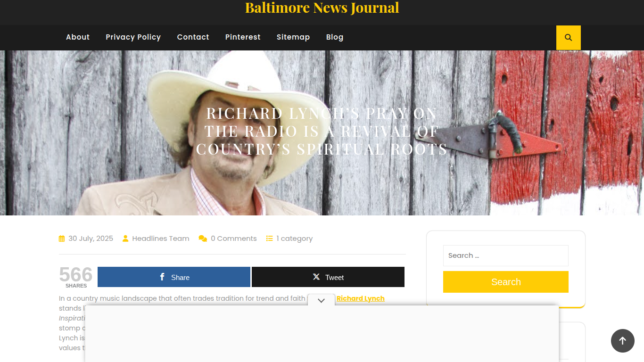
Task: Focus the sidebar Search text field
Action: click(x=505, y=255)
